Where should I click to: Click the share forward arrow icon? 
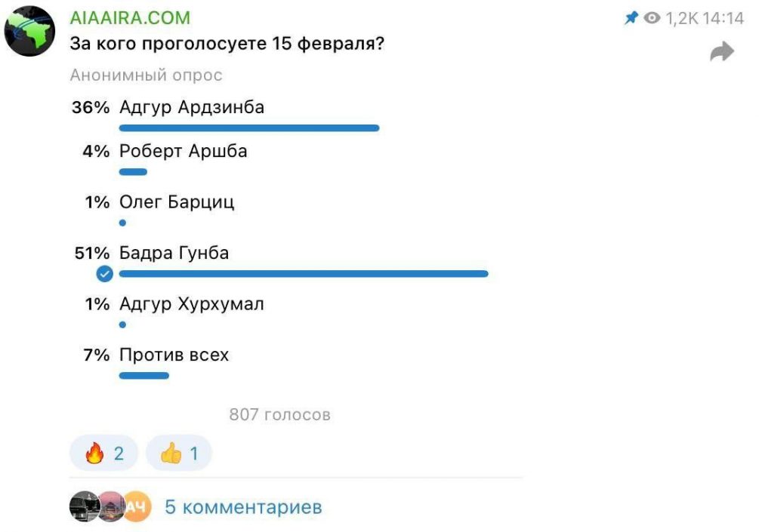722,51
